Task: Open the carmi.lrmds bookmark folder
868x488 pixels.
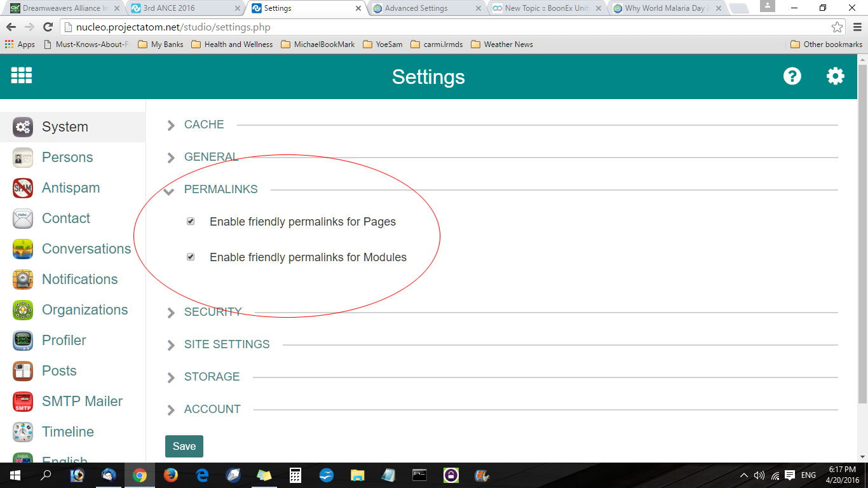Action: coord(437,44)
